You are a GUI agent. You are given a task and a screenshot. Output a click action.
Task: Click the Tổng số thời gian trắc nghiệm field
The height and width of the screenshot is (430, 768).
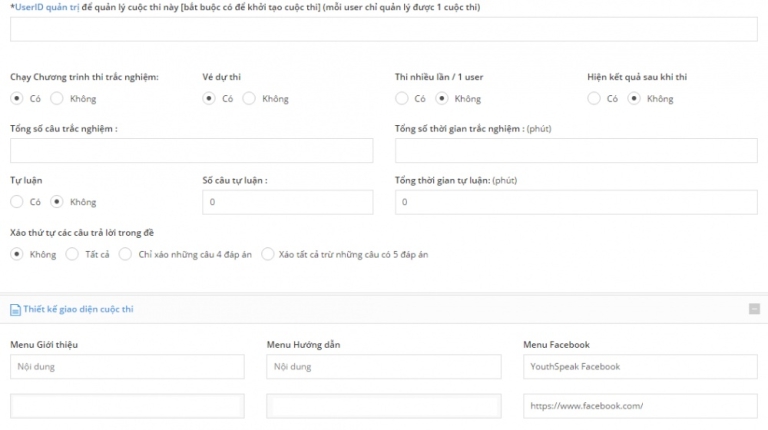pos(576,150)
